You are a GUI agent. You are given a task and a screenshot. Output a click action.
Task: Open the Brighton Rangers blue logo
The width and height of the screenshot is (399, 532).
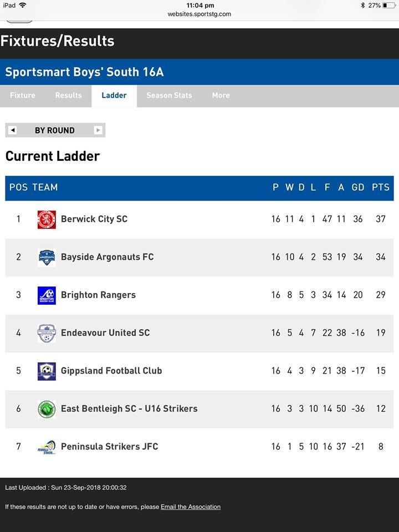tap(47, 295)
